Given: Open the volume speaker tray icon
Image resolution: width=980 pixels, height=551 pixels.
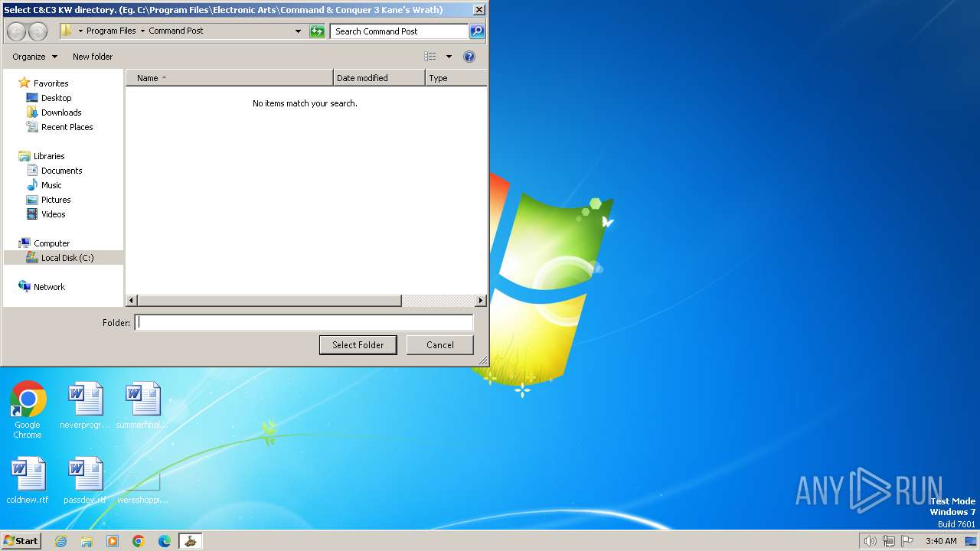Looking at the screenshot, I should (870, 541).
